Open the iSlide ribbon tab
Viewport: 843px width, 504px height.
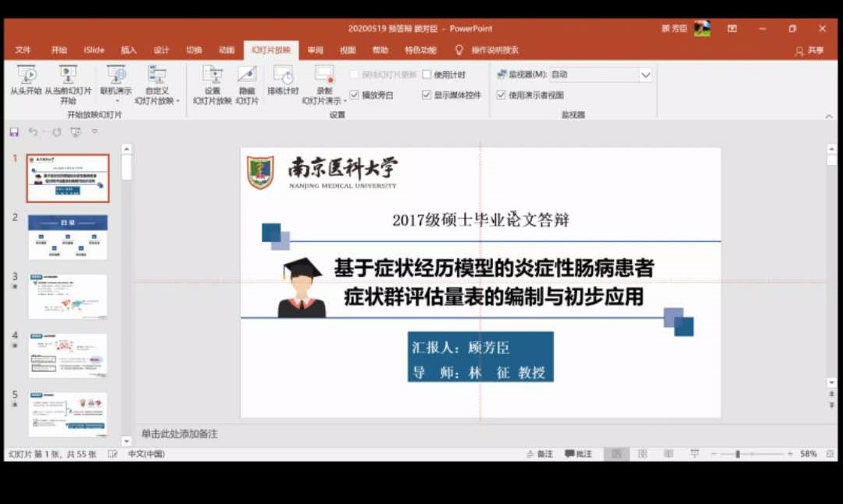click(x=94, y=50)
